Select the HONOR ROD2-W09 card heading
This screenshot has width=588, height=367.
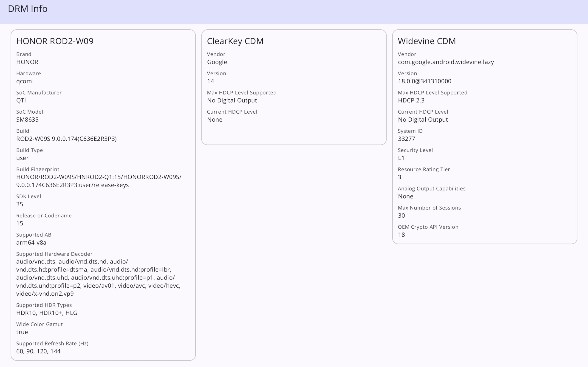pyautogui.click(x=55, y=41)
